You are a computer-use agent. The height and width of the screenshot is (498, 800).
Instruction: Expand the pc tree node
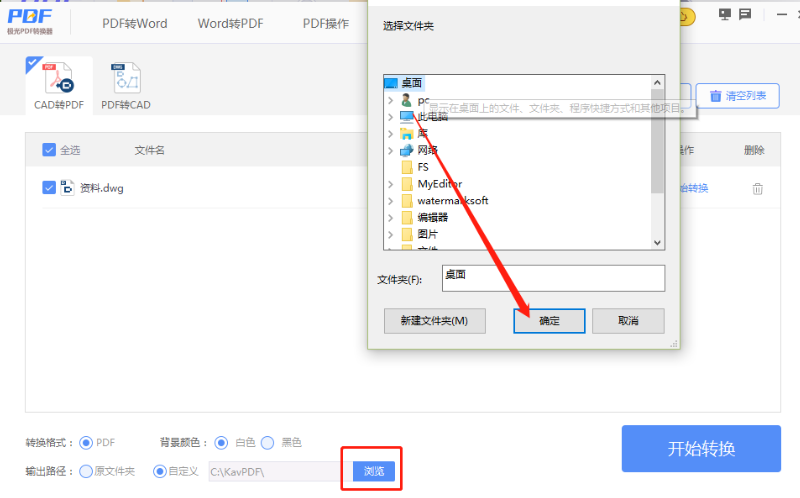[x=390, y=101]
